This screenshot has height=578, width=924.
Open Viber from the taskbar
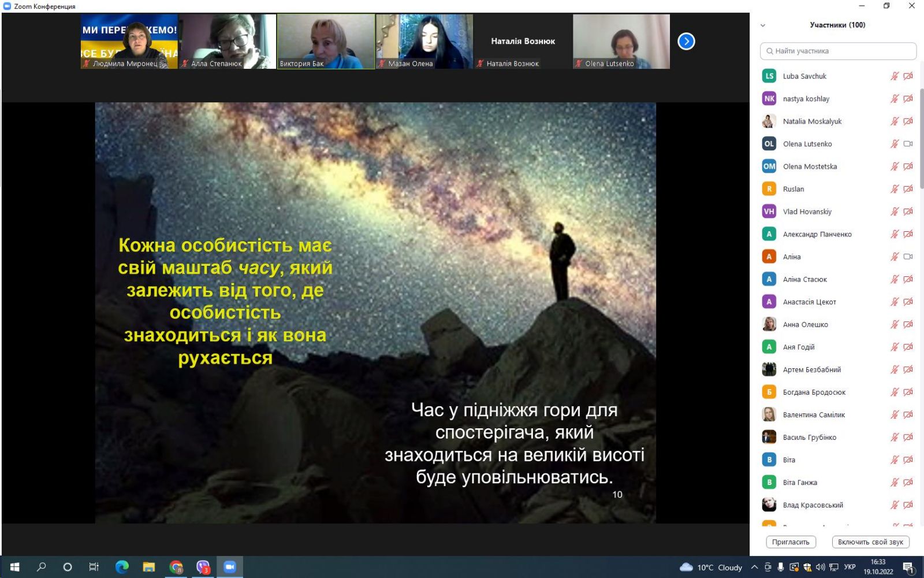point(203,567)
